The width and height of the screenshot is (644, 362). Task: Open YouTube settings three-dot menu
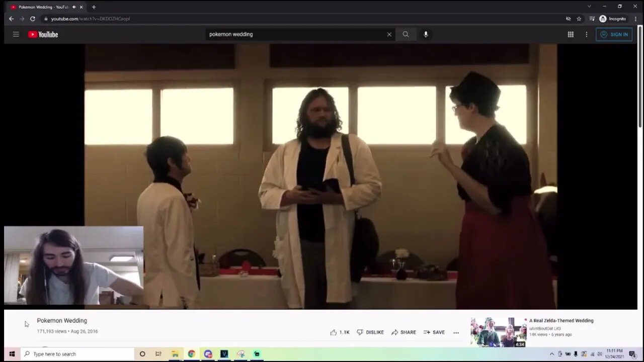[586, 34]
